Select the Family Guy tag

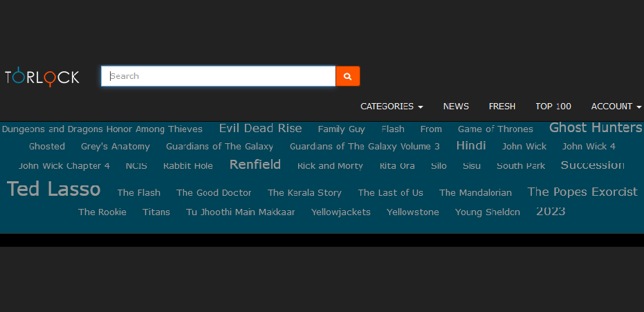(x=341, y=129)
